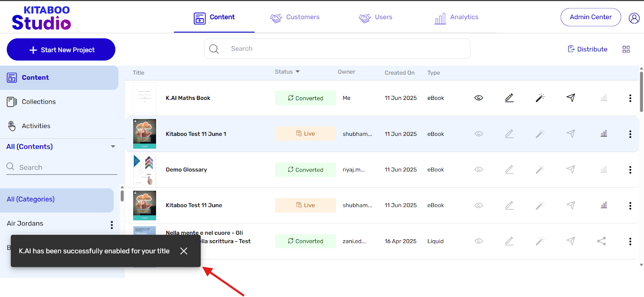The width and height of the screenshot is (644, 297).
Task: Click paper plane in Kitaboo Test 11 June 1 row
Action: pos(570,134)
